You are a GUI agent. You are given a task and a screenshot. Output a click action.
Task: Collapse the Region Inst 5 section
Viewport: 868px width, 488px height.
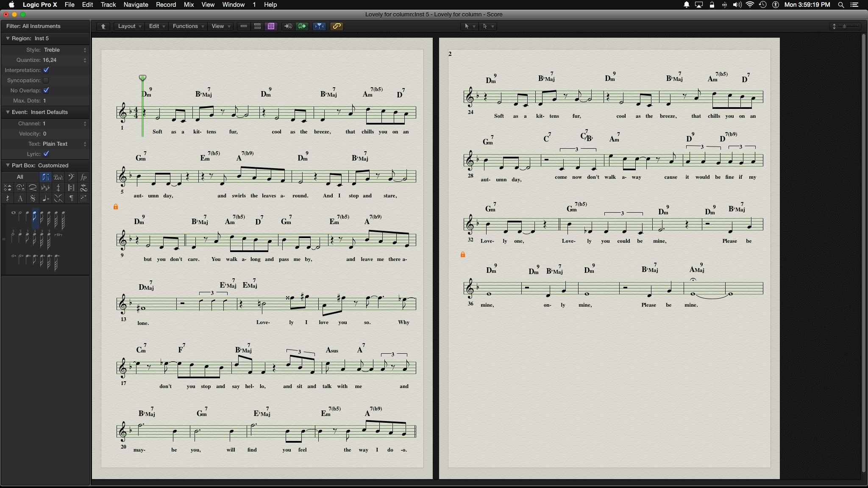pos(8,38)
